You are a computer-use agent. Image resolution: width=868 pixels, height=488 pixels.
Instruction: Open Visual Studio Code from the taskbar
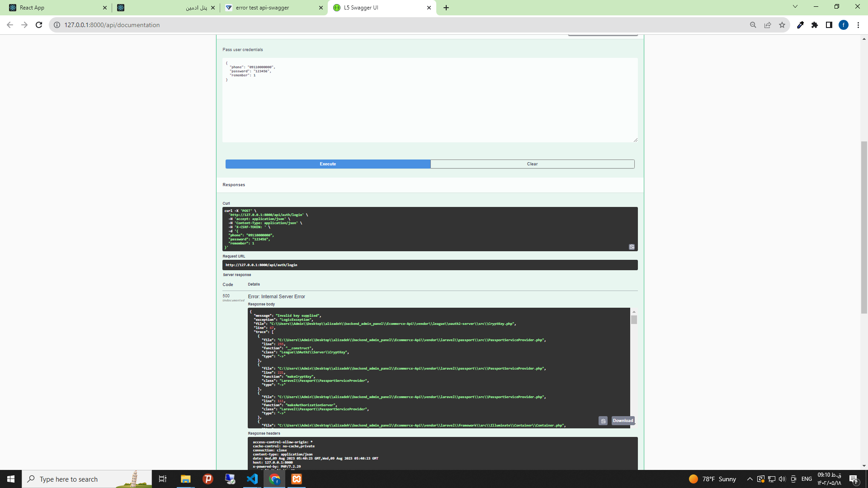point(252,479)
